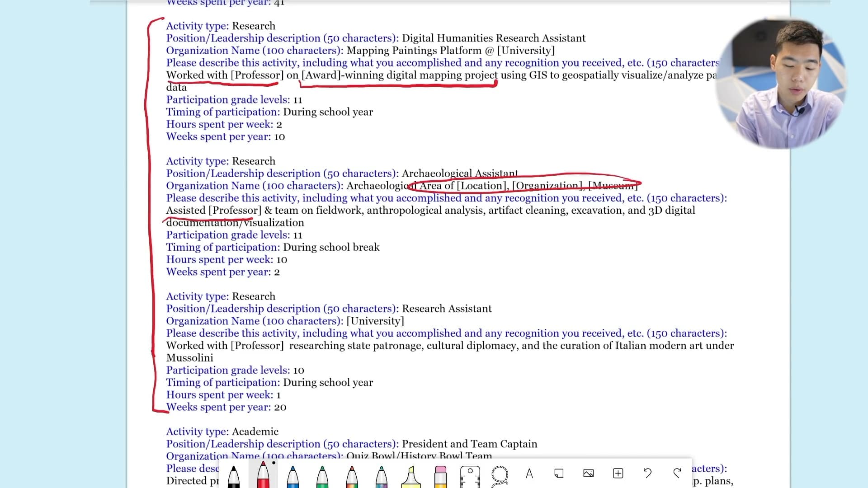The image size is (868, 488).
Task: Insert a sticky note
Action: (559, 473)
